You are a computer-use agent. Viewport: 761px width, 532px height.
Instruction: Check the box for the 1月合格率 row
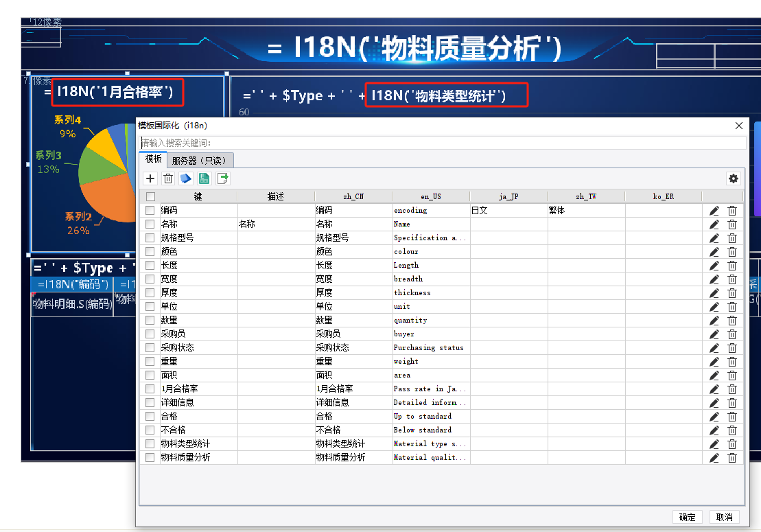click(150, 389)
